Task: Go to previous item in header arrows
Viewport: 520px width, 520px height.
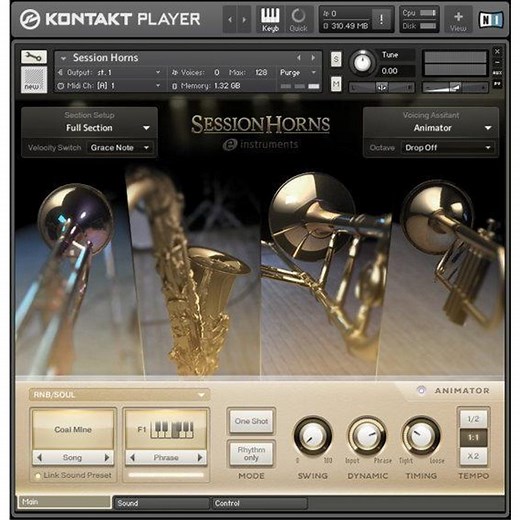Action: tap(230, 20)
